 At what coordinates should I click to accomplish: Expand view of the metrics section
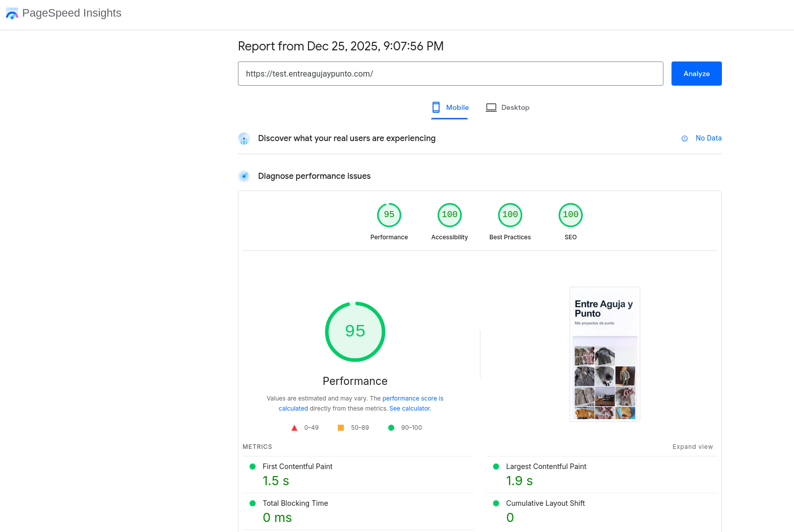coord(692,447)
